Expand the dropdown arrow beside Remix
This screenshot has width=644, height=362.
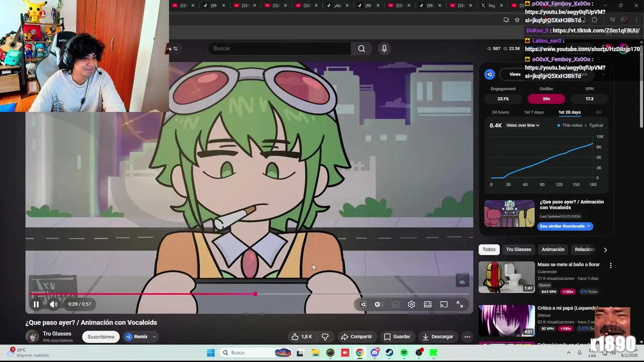(154, 336)
